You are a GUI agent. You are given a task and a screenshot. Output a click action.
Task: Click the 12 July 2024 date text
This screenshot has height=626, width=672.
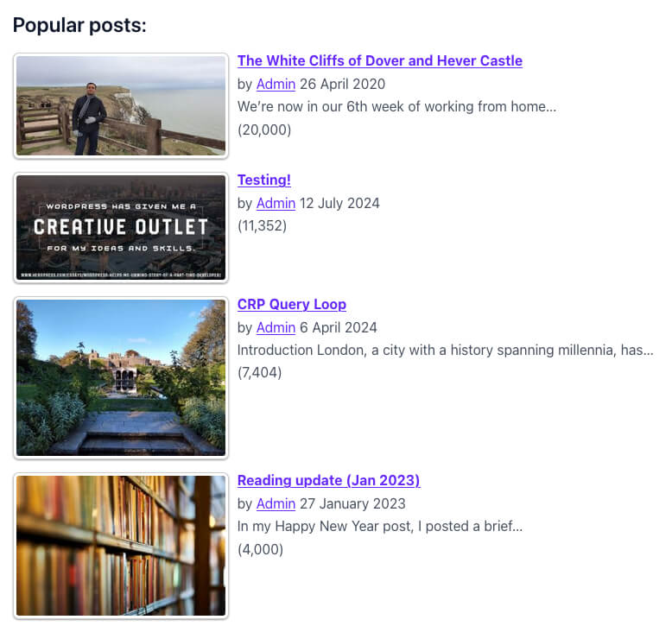pyautogui.click(x=339, y=203)
